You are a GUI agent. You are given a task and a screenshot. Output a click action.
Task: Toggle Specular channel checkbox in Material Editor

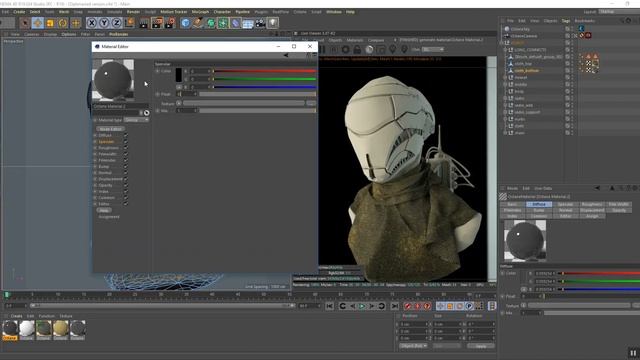[x=126, y=142]
